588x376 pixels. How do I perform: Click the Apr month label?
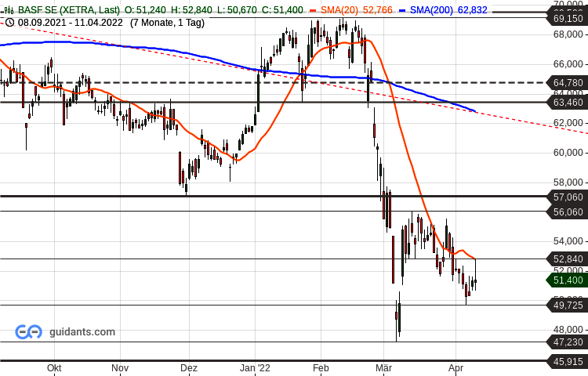(456, 367)
